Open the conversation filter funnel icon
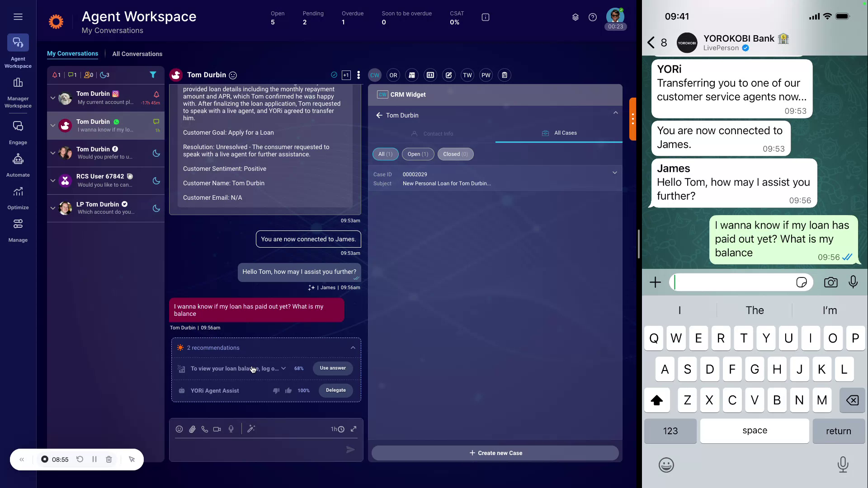 [153, 75]
